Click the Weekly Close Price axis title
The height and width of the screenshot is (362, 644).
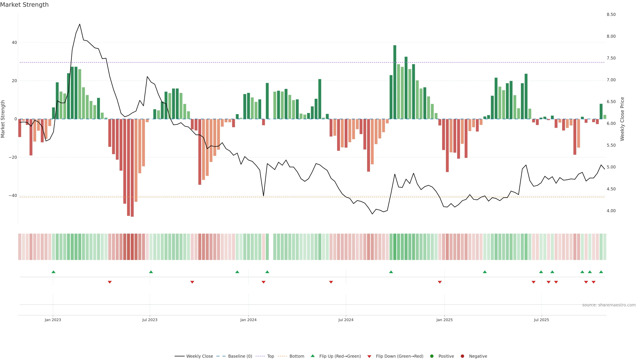coord(622,119)
